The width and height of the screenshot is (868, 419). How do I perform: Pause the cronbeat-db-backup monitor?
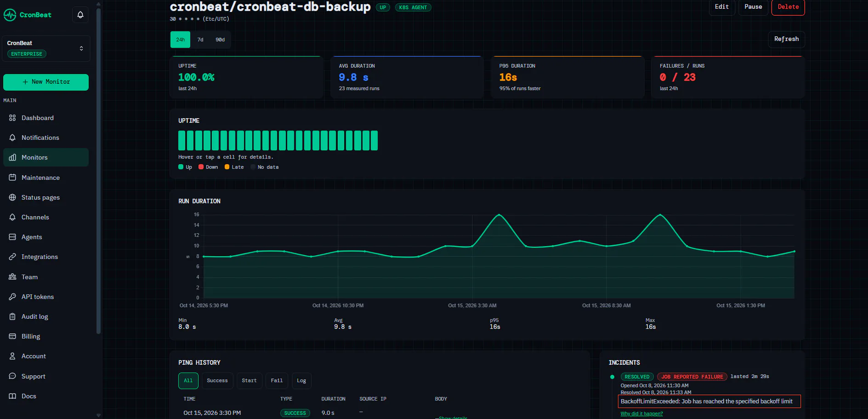753,7
